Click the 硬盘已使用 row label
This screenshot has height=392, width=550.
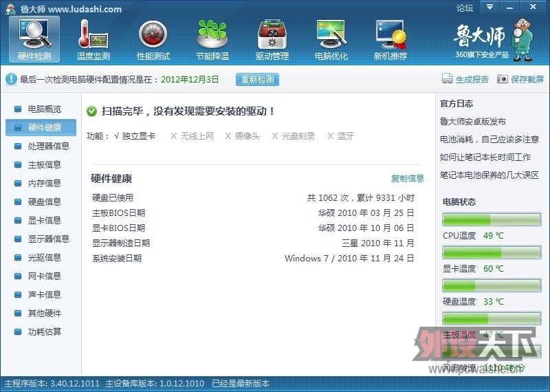113,198
